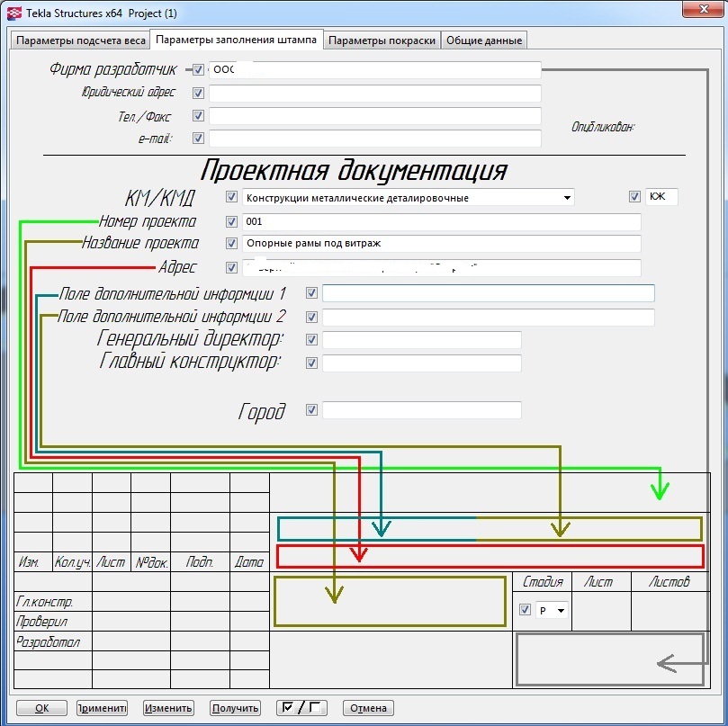Viewport: 728px width, 726px height.
Task: Click the Отмена button
Action: click(x=368, y=708)
